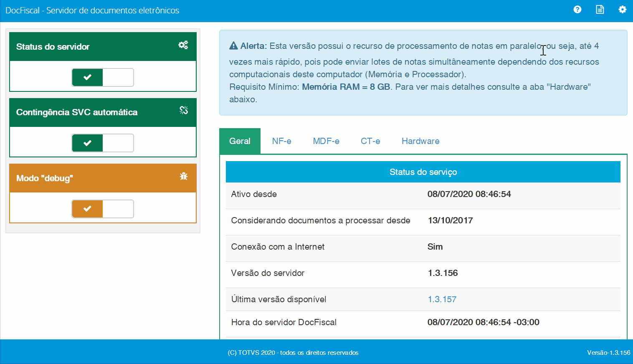Toggle the Contingência SVC automática switch
The height and width of the screenshot is (364, 633).
click(103, 143)
